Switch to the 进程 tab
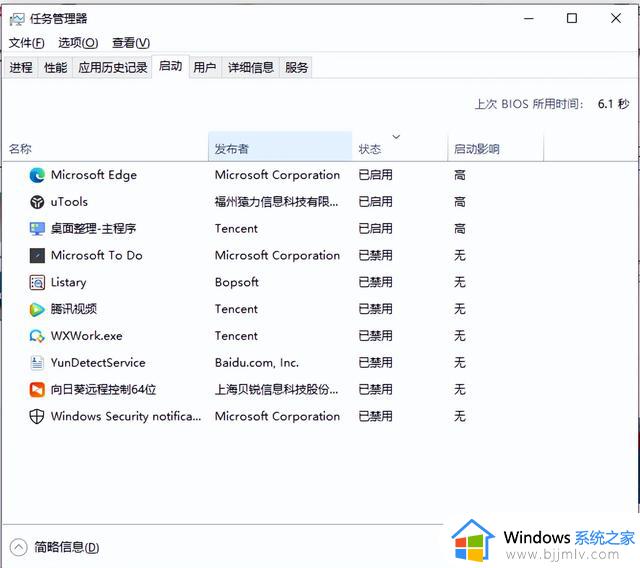Viewport: 640px width, 568px height. click(21, 67)
